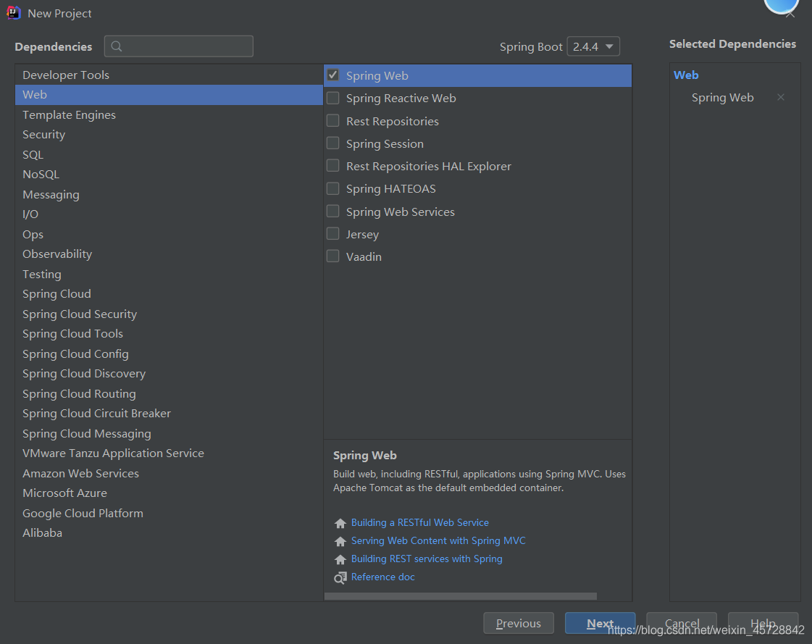The image size is (812, 644).
Task: Click home icon beside Building REST services
Action: [340, 559]
